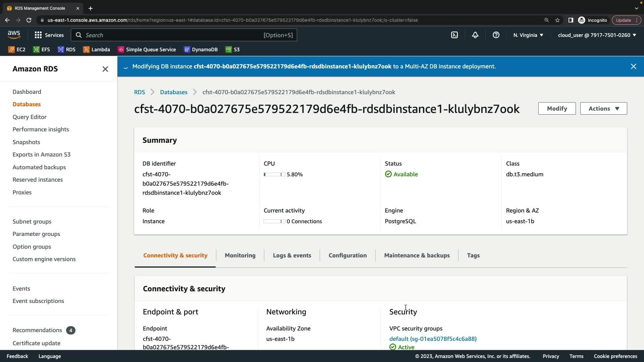Open the default security group link
Screen dimensions: 644x362
(433, 339)
